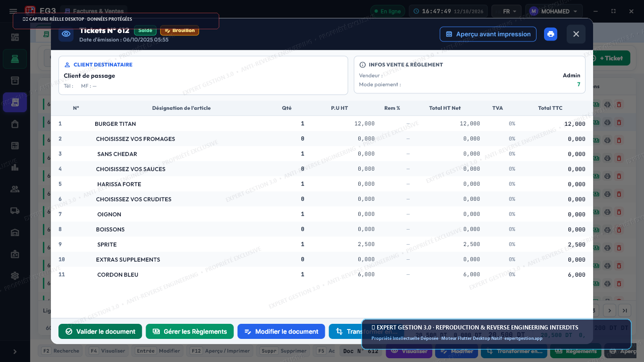
Task: Click the Client de passage name
Action: [x=90, y=75]
